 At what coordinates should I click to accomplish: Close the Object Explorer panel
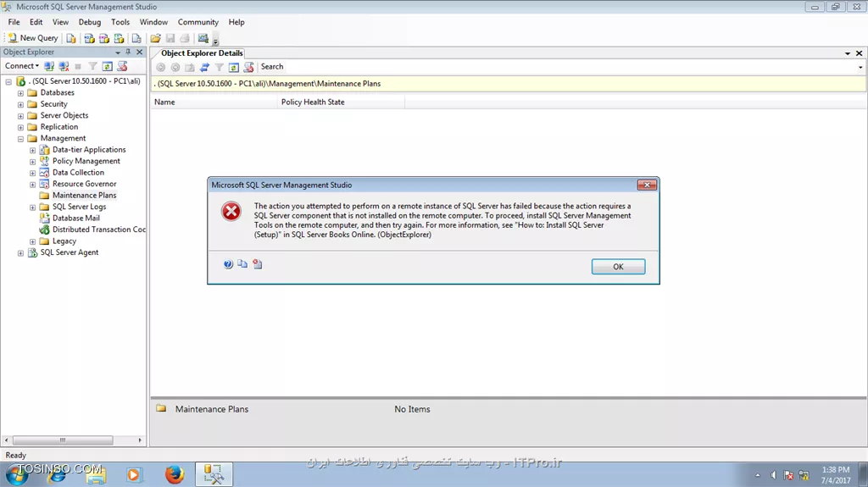tap(140, 52)
